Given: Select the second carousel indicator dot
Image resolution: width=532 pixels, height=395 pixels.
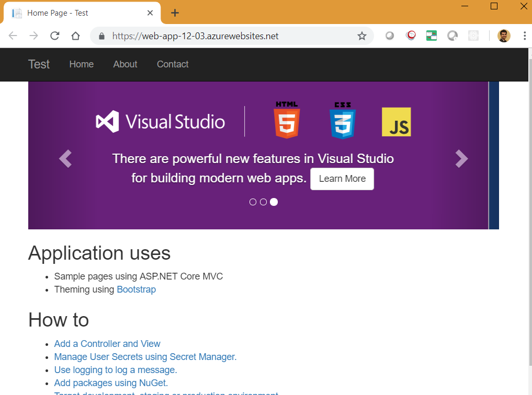Looking at the screenshot, I should [x=263, y=202].
